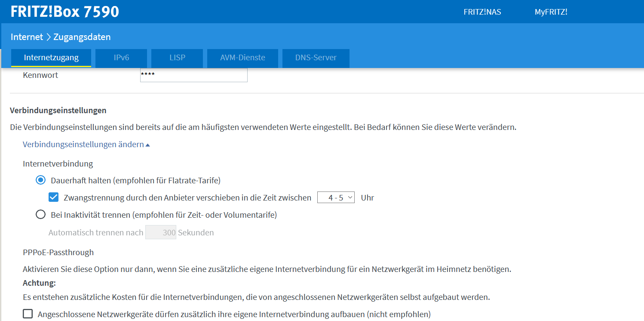Open MyFRITZ! from the header

pyautogui.click(x=551, y=12)
